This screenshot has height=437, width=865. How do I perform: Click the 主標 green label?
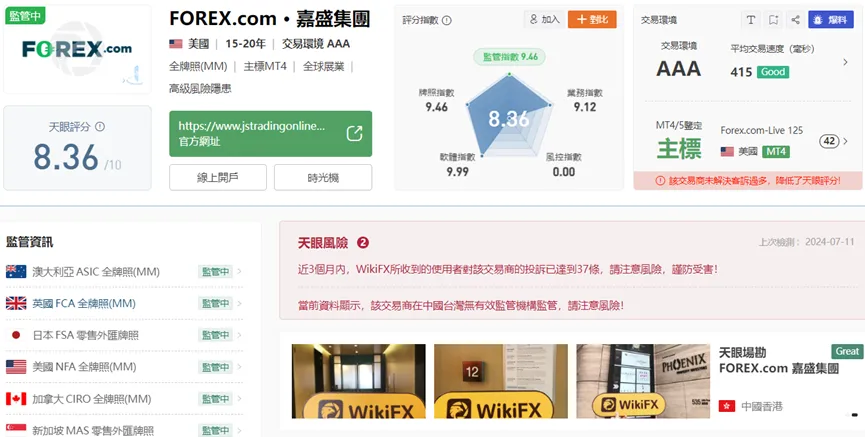(x=679, y=150)
